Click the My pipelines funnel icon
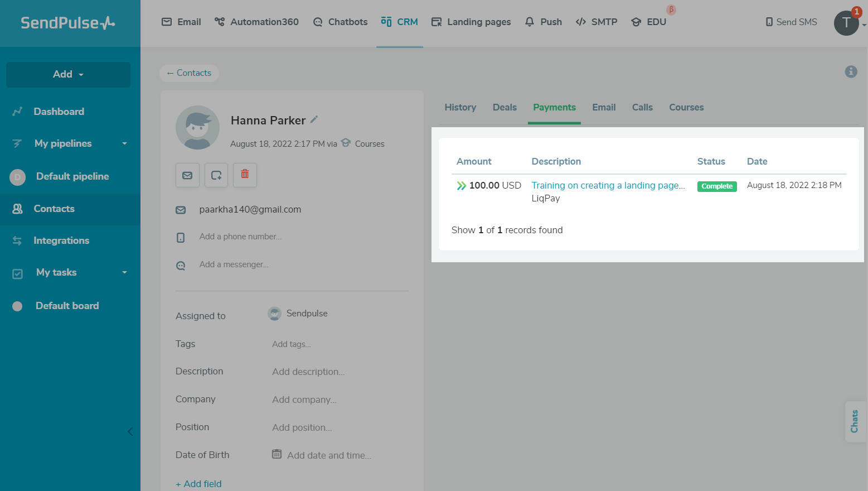Screen dimensions: 868x491 [x=17, y=143]
